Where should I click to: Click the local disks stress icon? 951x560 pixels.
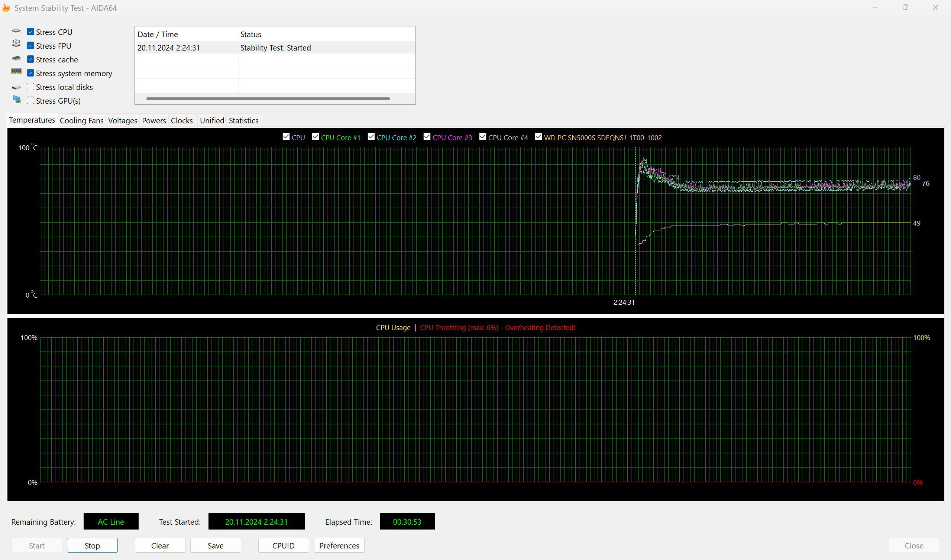click(15, 87)
